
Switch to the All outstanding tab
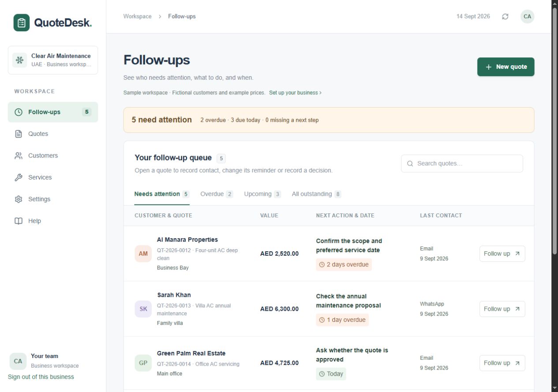click(317, 194)
